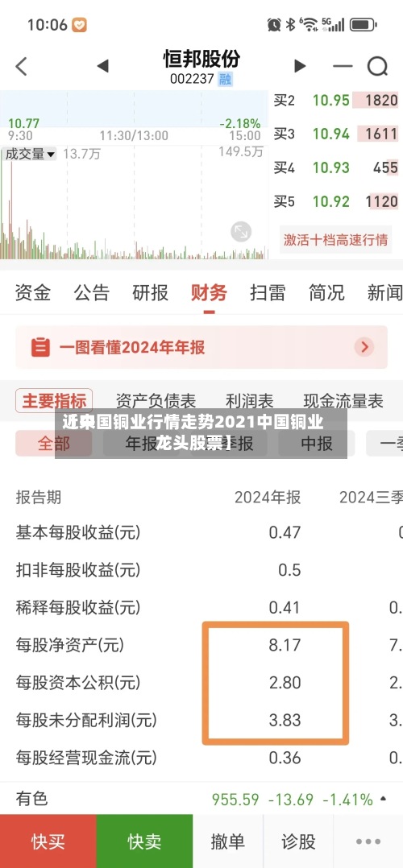Tap the back arrow at top left
403x868 pixels.
pyautogui.click(x=21, y=66)
